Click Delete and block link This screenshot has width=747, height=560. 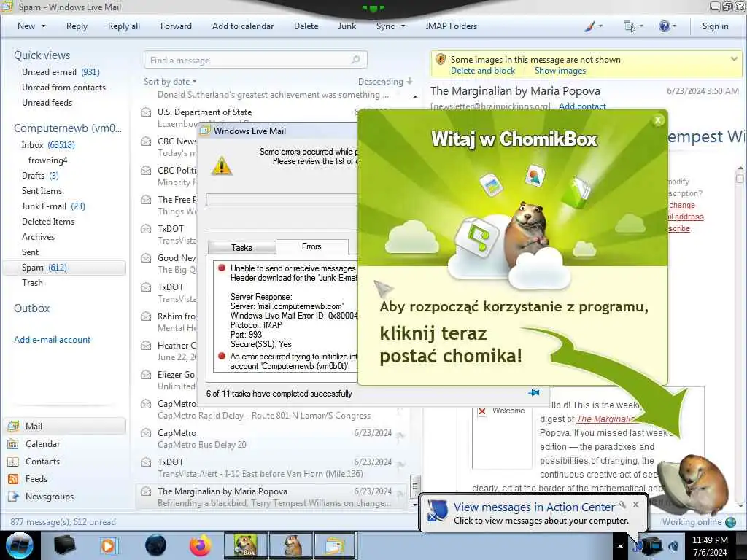483,71
